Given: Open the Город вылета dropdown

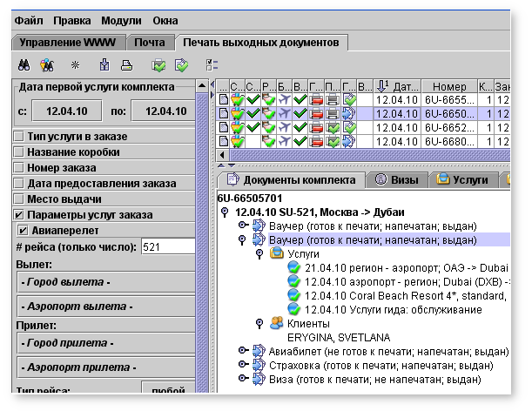Looking at the screenshot, I should point(104,283).
